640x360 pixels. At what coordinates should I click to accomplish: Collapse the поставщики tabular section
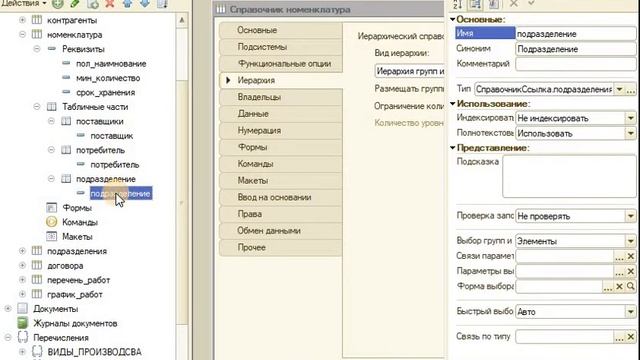(51, 121)
